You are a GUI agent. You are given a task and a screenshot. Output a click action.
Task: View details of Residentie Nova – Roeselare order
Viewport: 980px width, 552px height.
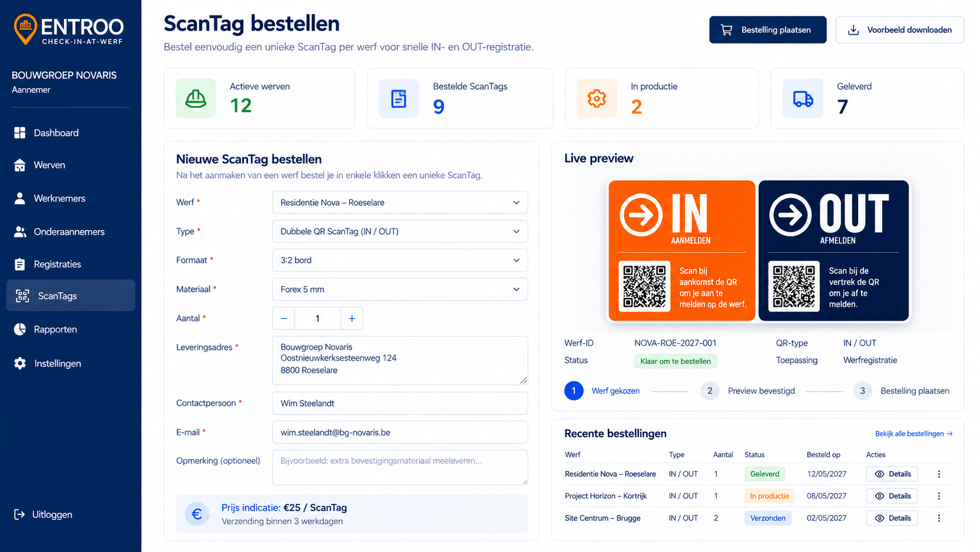pyautogui.click(x=892, y=474)
